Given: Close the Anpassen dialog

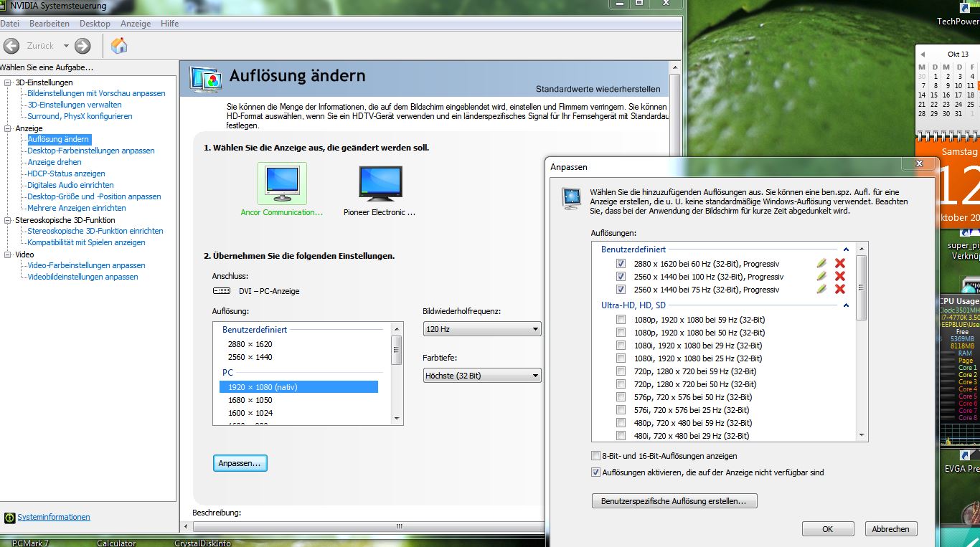Looking at the screenshot, I should 919,164.
